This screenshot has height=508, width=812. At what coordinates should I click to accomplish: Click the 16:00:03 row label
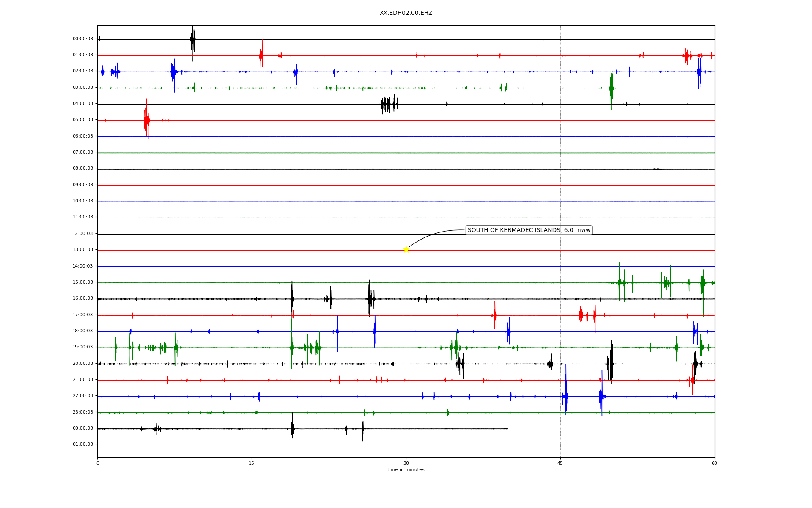point(83,298)
